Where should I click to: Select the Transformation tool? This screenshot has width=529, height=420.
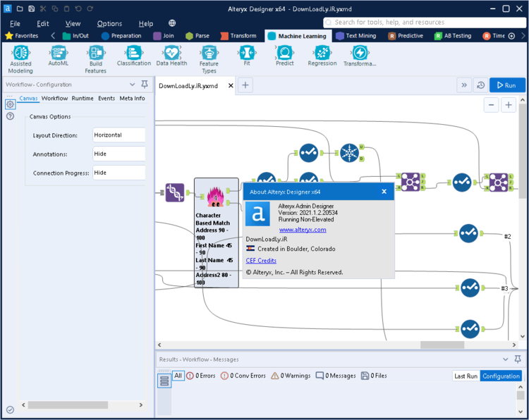pos(360,56)
